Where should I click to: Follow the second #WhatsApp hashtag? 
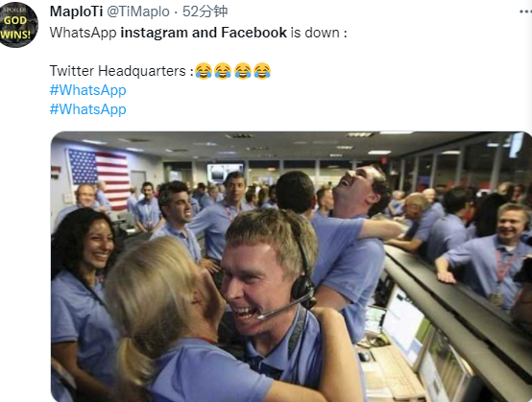point(88,109)
